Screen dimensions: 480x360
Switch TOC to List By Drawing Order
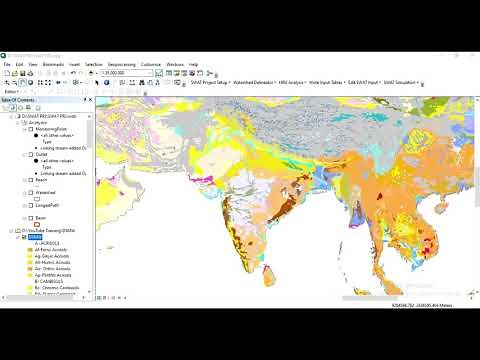[5, 108]
